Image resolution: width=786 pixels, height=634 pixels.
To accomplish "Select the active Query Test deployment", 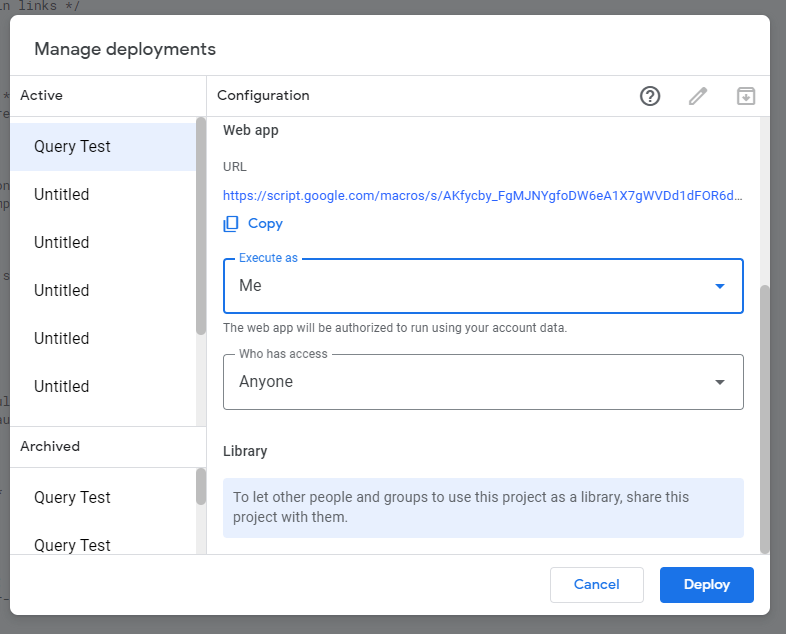I will click(103, 146).
